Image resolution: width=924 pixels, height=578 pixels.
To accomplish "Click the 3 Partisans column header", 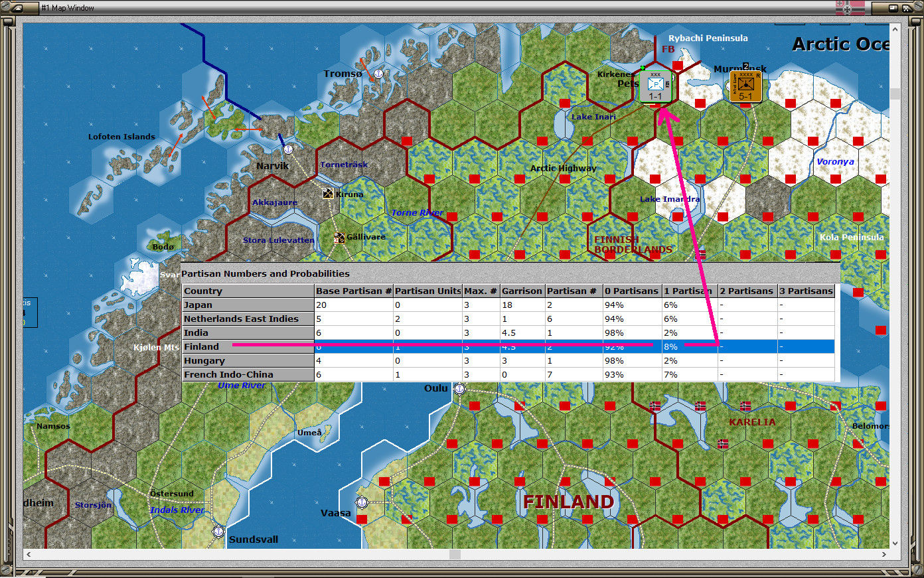I will (x=806, y=291).
